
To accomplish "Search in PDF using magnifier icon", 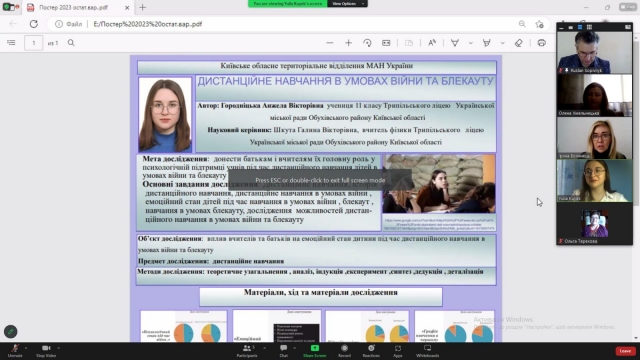I will [71, 43].
